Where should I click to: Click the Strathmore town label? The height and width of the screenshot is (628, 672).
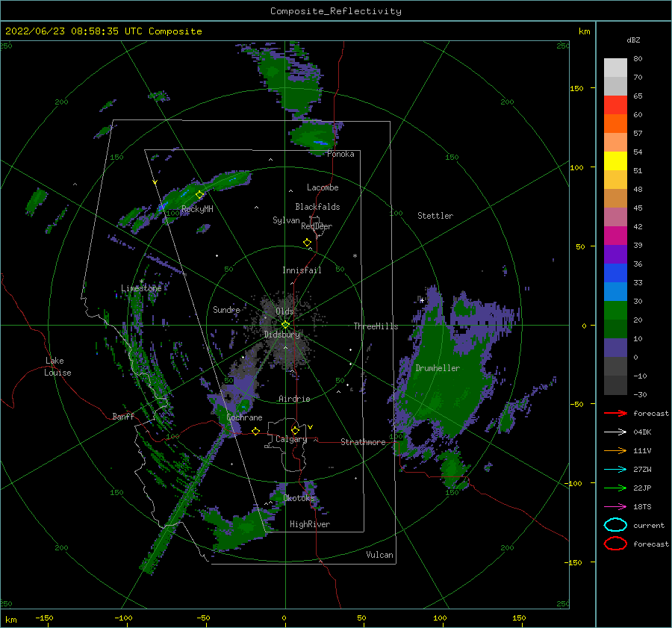coord(363,442)
